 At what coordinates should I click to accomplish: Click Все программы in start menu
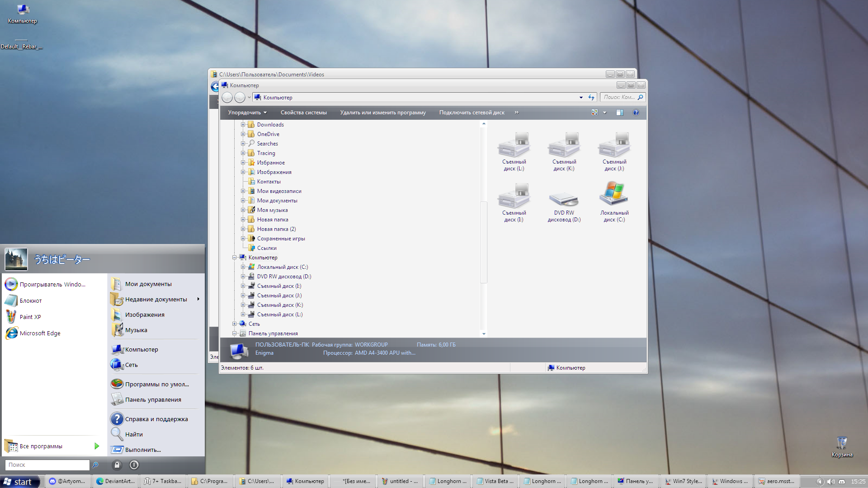[x=41, y=446]
